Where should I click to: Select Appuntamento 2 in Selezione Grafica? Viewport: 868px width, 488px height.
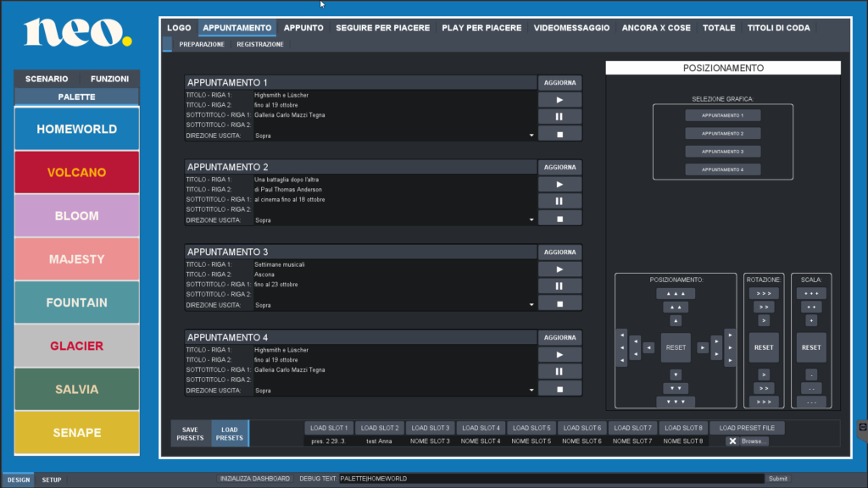click(x=722, y=134)
